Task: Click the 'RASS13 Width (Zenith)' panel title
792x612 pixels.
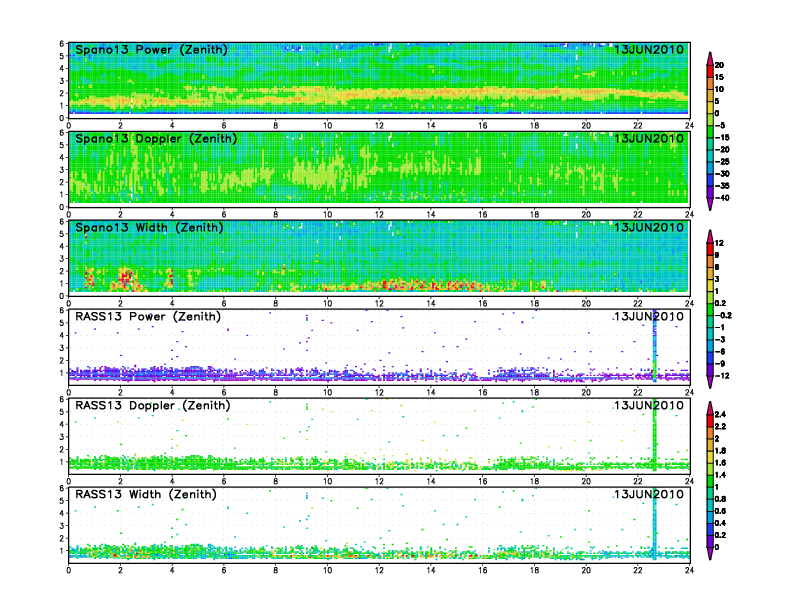Action: pyautogui.click(x=145, y=494)
